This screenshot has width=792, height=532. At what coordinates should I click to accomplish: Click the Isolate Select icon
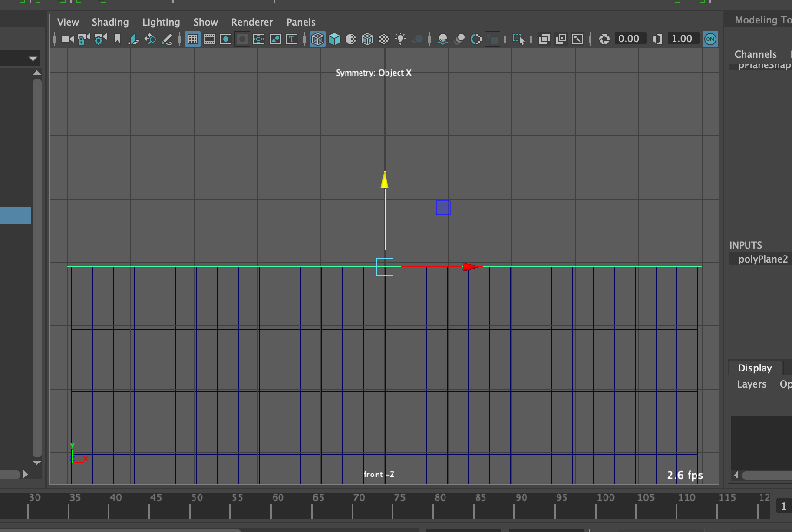tap(518, 39)
